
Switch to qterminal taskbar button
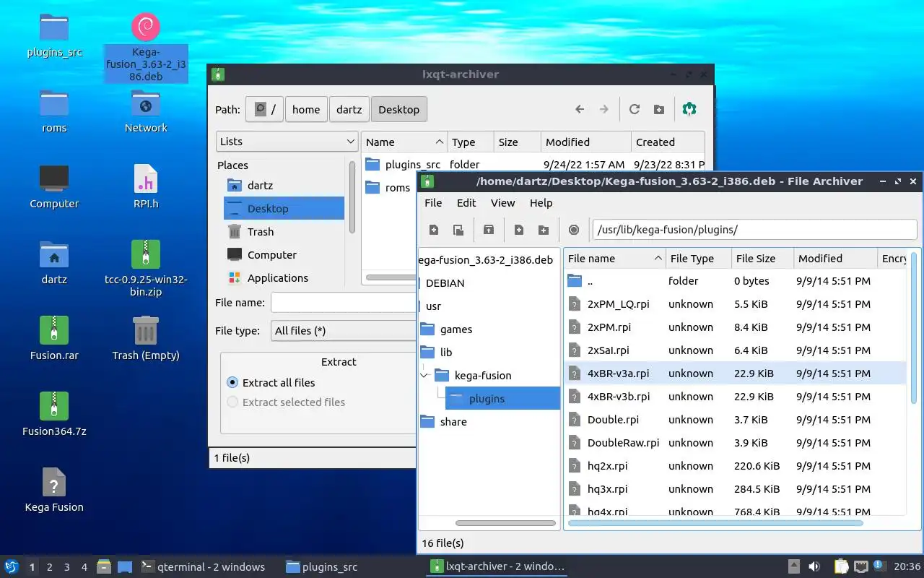[203, 566]
